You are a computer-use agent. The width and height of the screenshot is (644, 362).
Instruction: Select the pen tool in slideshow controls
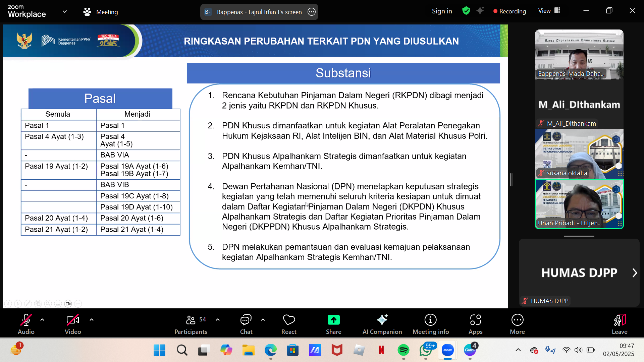tap(28, 304)
